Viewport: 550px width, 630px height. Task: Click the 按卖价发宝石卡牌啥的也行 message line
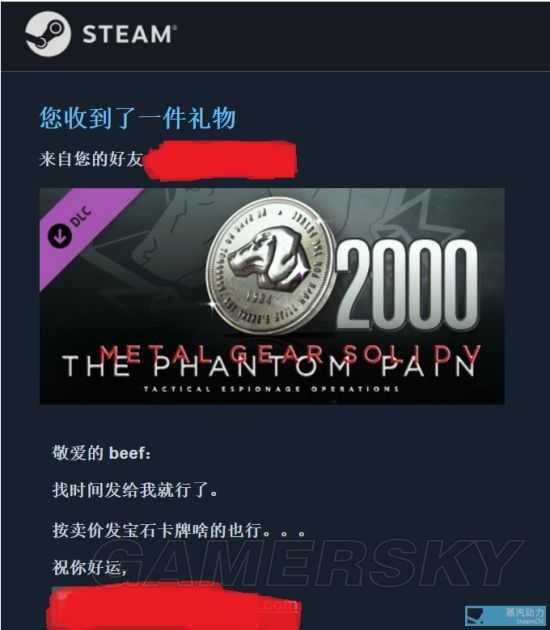point(179,530)
